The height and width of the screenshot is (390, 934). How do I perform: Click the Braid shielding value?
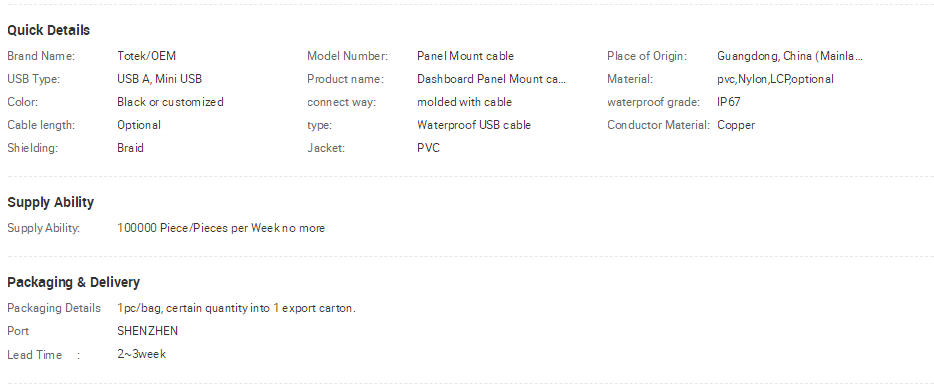point(130,148)
